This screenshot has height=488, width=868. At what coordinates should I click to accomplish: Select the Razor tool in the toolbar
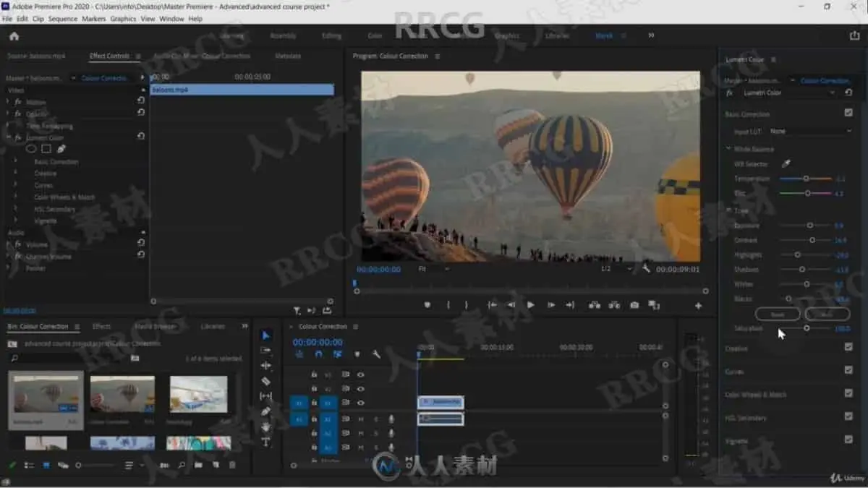click(x=265, y=381)
